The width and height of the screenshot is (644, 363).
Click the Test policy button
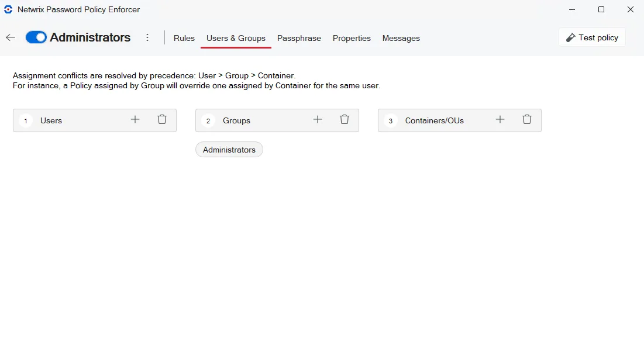pos(592,37)
